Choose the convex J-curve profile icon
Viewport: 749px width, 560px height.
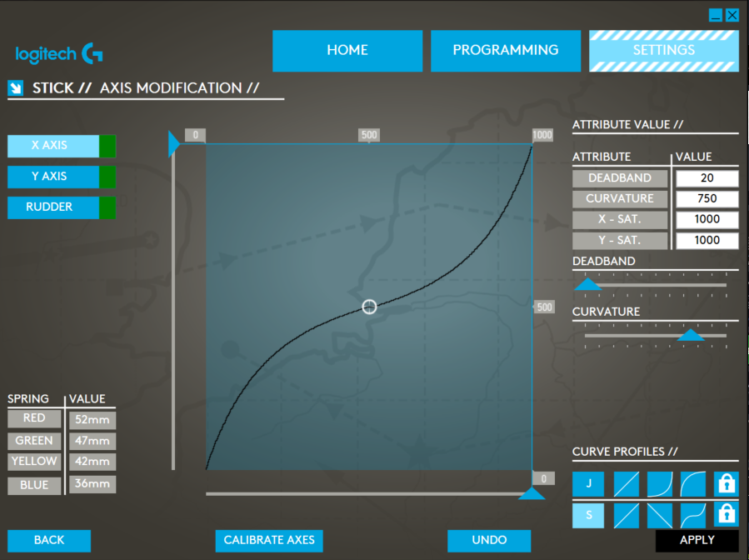(693, 484)
